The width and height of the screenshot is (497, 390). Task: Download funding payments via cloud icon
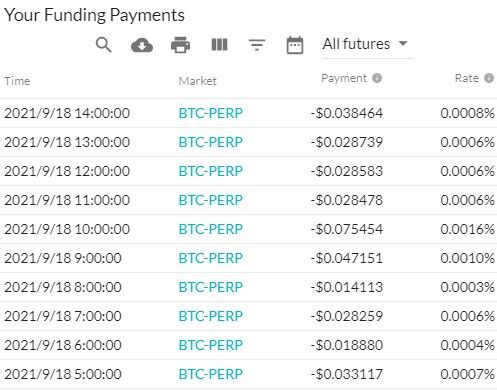(x=142, y=45)
